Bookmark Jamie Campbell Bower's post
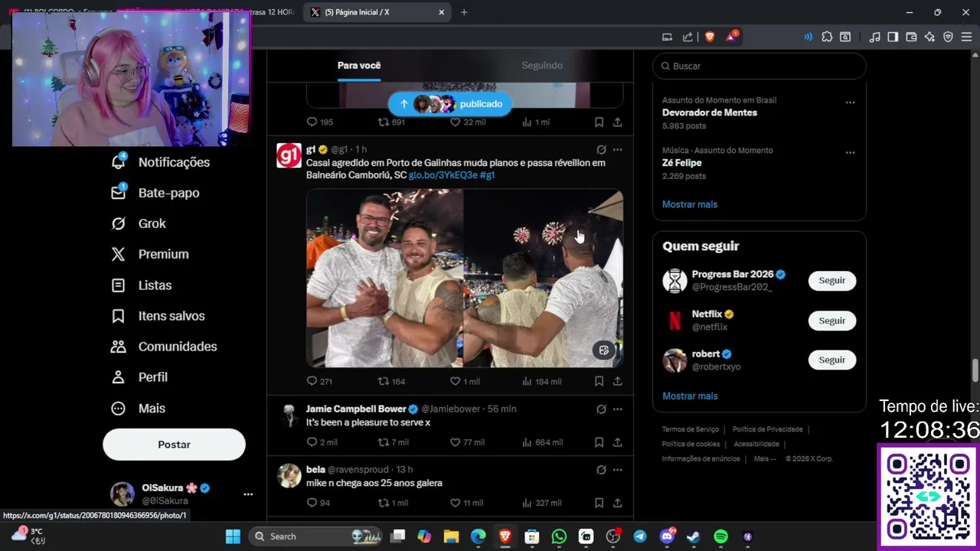 tap(599, 442)
